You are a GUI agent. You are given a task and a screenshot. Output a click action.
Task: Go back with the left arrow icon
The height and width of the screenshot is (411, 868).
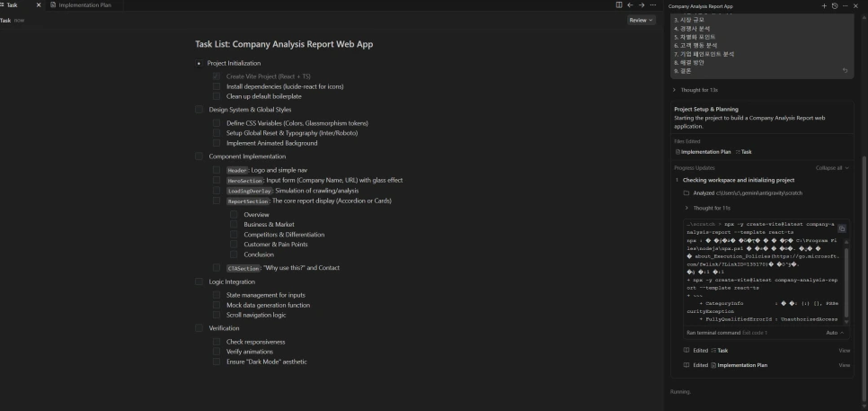tap(630, 5)
